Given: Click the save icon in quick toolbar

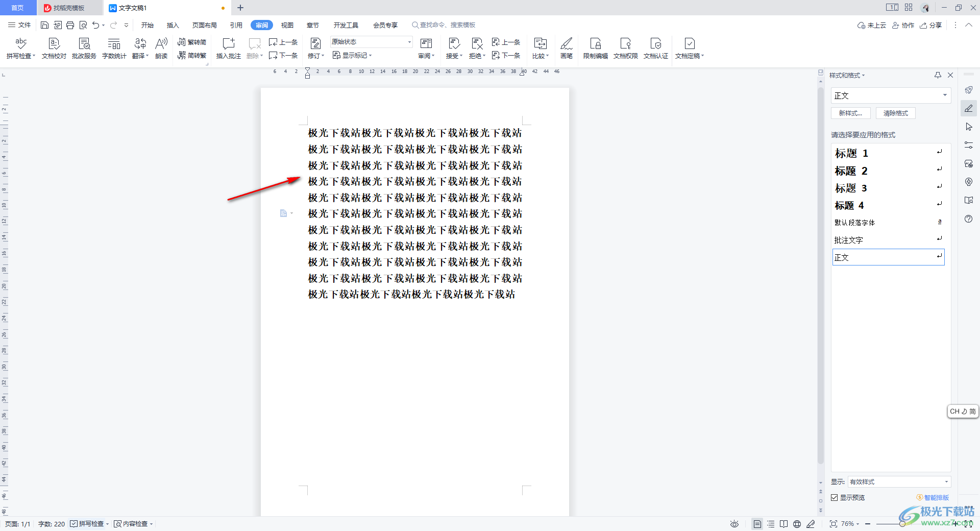Looking at the screenshot, I should 44,25.
